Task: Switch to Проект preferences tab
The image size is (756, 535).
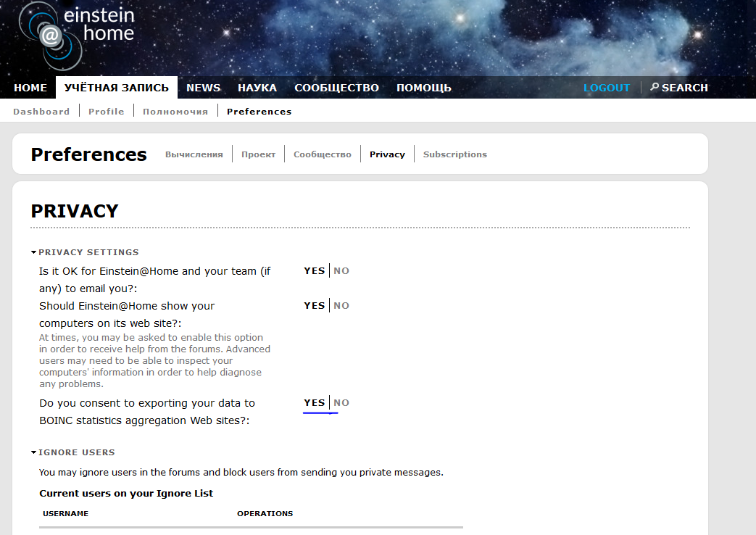Action: (259, 154)
